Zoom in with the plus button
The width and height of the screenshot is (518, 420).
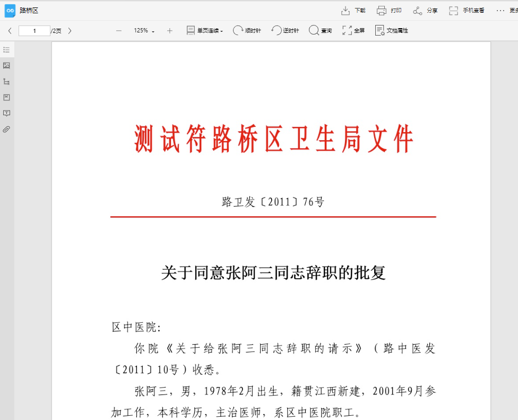170,31
